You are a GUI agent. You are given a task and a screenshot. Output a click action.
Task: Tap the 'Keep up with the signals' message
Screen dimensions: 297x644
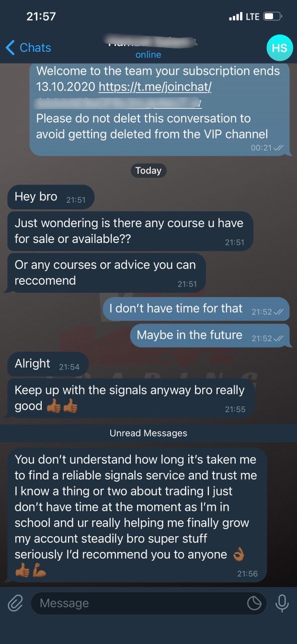pos(131,398)
